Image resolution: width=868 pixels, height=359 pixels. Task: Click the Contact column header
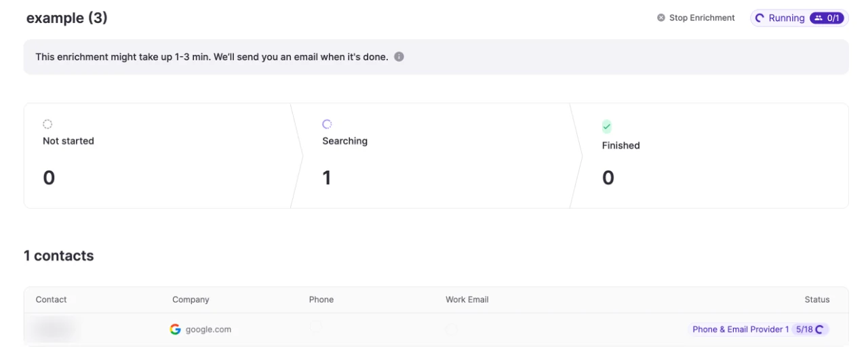pyautogui.click(x=51, y=299)
